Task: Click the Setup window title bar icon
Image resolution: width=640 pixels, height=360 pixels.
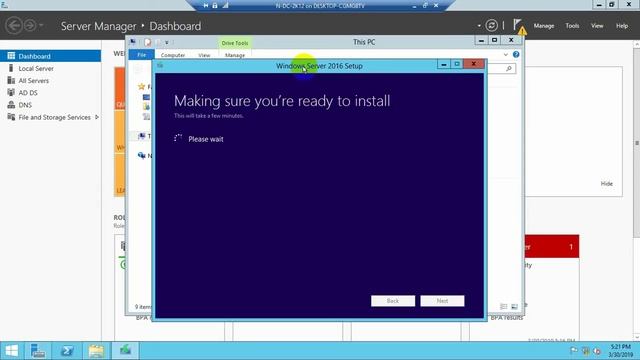Action: coord(160,65)
